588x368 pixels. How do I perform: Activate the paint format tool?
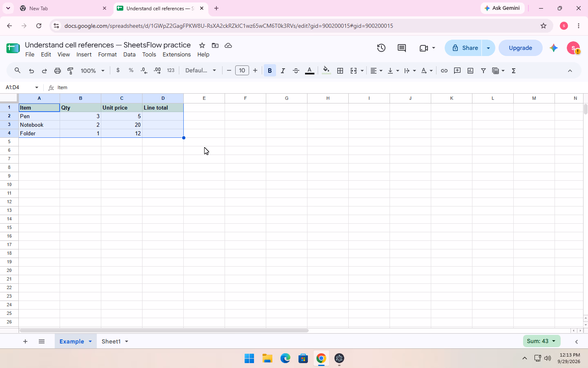click(x=71, y=71)
